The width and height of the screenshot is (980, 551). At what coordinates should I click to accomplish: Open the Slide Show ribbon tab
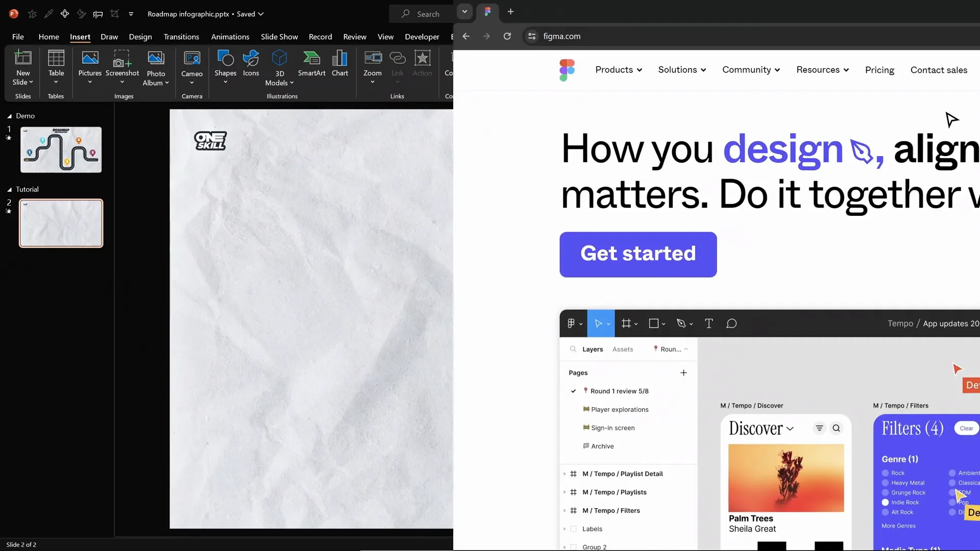279,37
